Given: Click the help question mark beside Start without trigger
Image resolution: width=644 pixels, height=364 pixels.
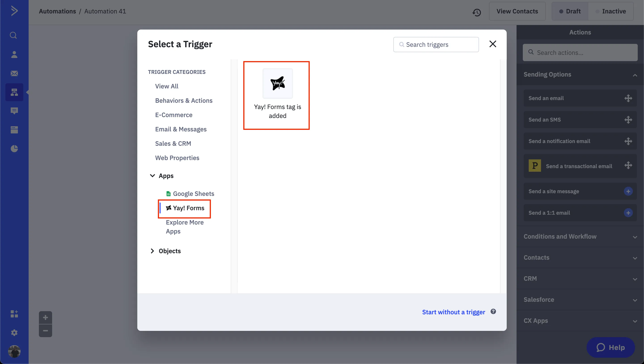Looking at the screenshot, I should pos(493,311).
